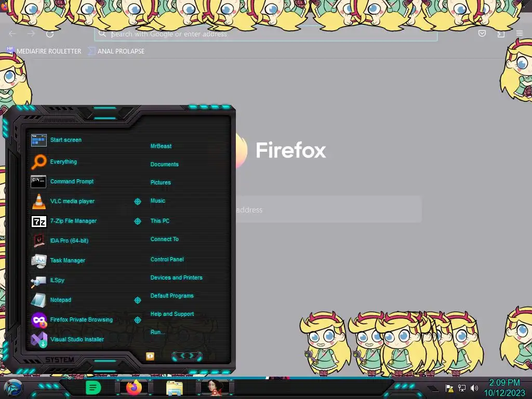Open the second bookmark in bookmarks bar
This screenshot has width=532, height=399.
[116, 51]
